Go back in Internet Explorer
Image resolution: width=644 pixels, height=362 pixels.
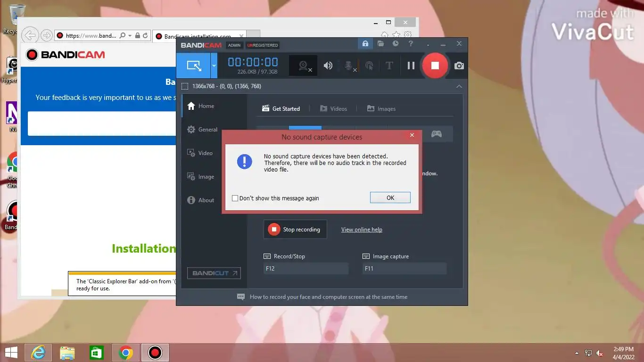[30, 35]
